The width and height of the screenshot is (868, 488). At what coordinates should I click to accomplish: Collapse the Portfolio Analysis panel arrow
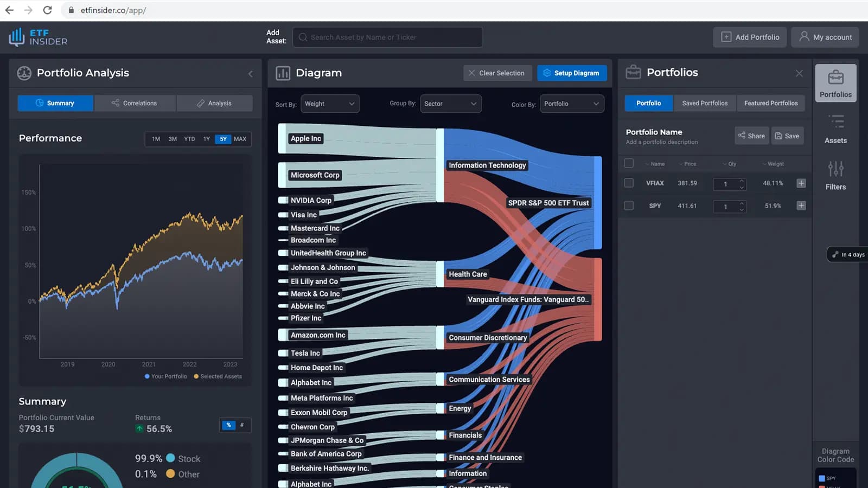250,74
